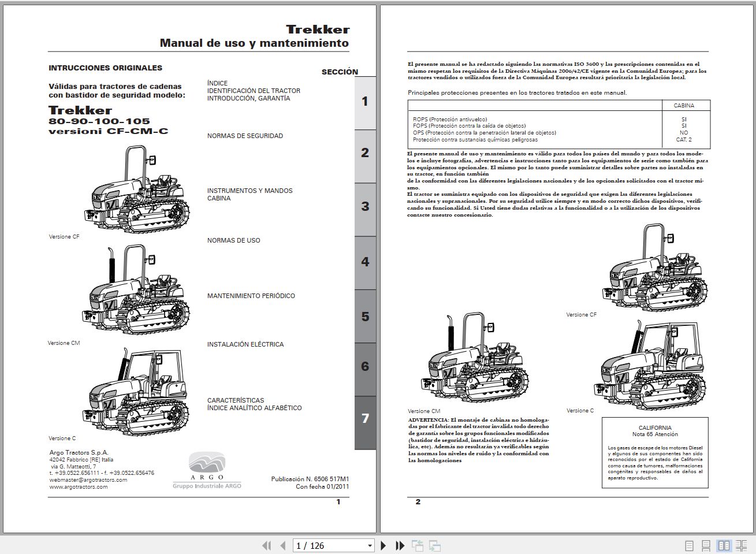
Task: Click the Versione C cabin tractor drawing on page 2
Action: 650,365
